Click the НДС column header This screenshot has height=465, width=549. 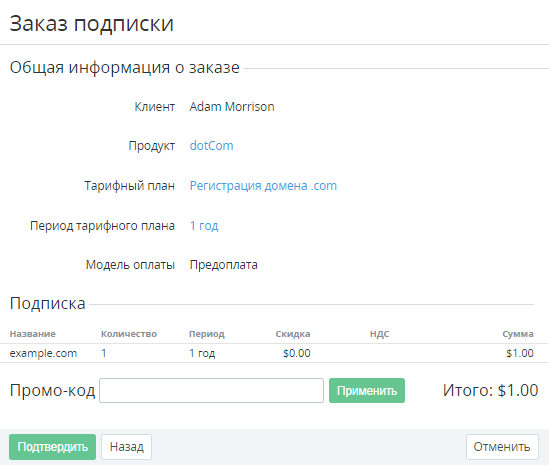coord(380,334)
